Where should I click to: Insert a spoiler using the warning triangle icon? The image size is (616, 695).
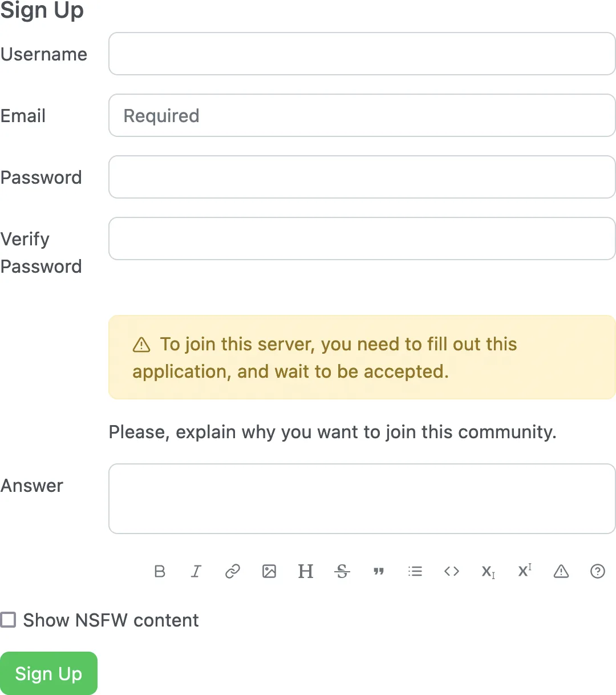pyautogui.click(x=561, y=571)
